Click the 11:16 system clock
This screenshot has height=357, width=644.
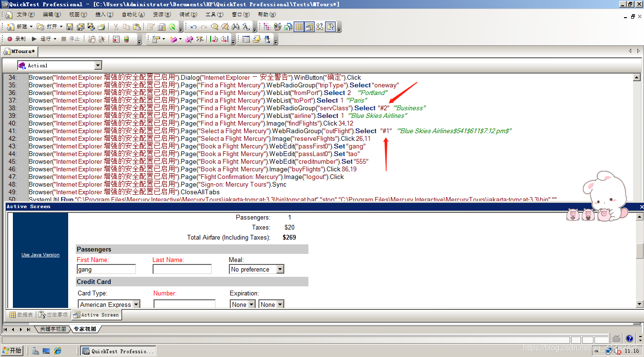632,351
